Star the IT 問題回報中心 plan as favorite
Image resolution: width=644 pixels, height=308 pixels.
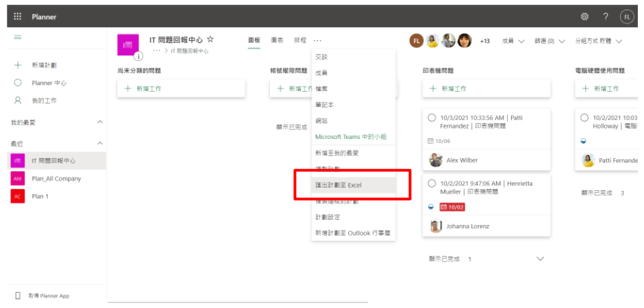(210, 40)
